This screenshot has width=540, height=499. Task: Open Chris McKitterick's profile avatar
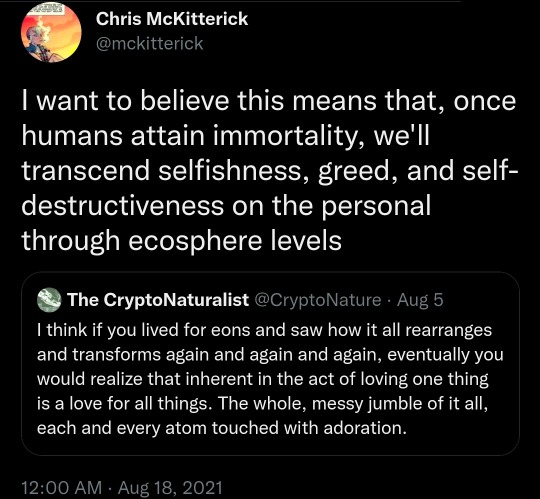(51, 32)
